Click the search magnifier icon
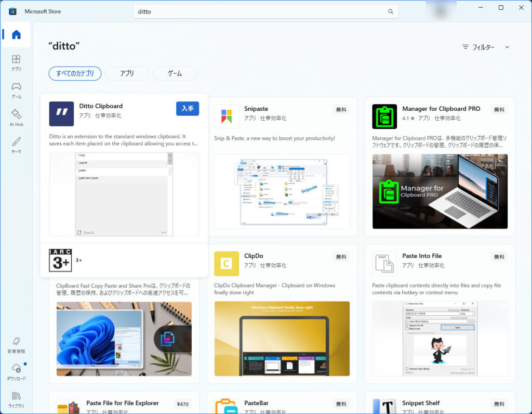Screen dimensions: 532x414 tap(391, 11)
